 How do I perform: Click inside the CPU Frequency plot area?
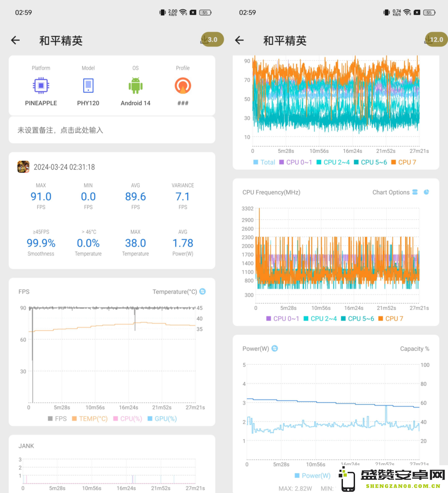337,255
